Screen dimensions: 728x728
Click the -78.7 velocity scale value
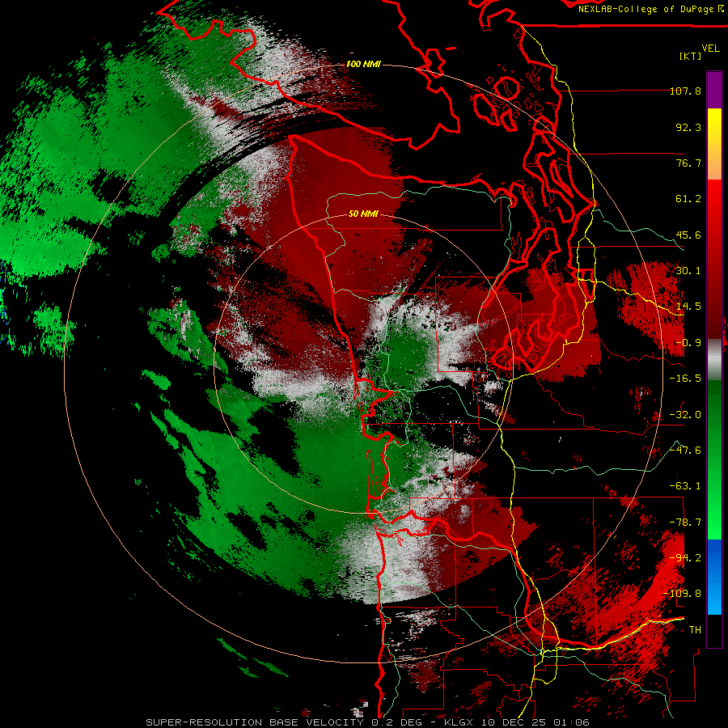pyautogui.click(x=685, y=523)
